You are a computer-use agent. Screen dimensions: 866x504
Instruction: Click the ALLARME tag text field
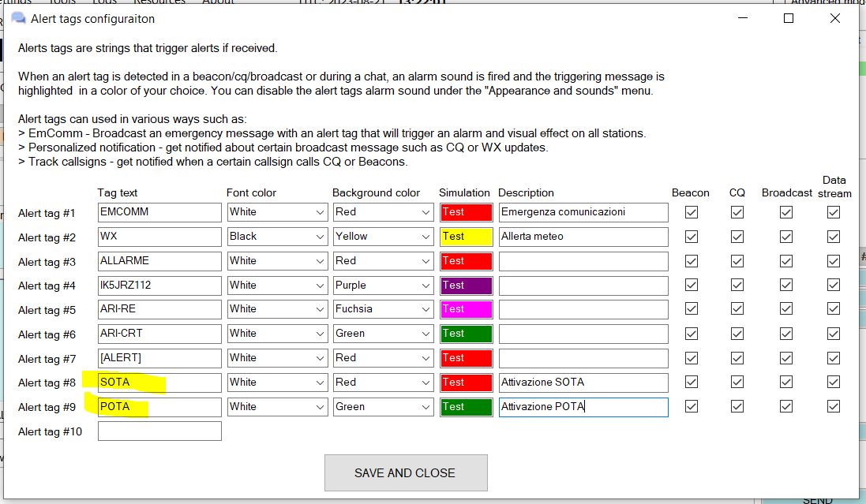[159, 261]
